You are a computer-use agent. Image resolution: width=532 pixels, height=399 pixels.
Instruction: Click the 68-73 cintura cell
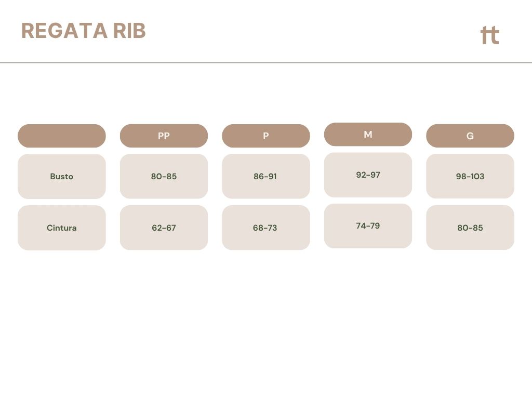[266, 228]
